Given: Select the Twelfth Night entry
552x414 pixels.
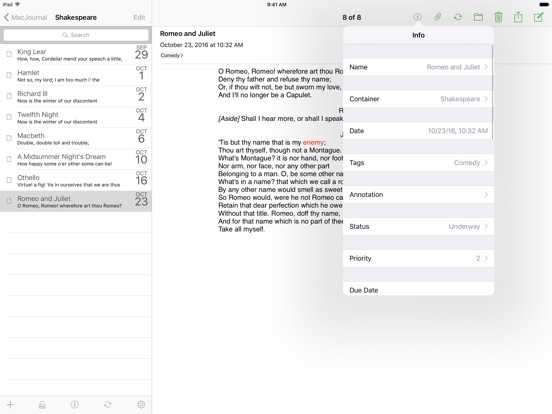Looking at the screenshot, I should [x=76, y=118].
